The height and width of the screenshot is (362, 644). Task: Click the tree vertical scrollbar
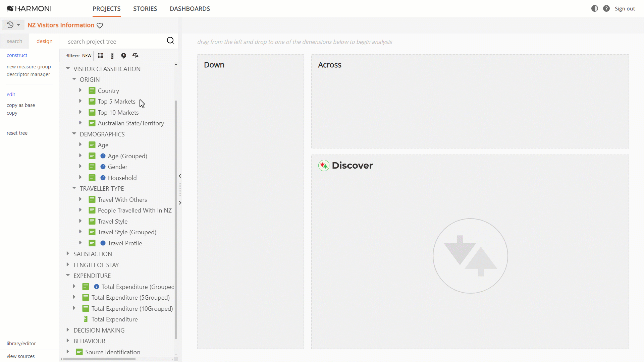(x=176, y=220)
